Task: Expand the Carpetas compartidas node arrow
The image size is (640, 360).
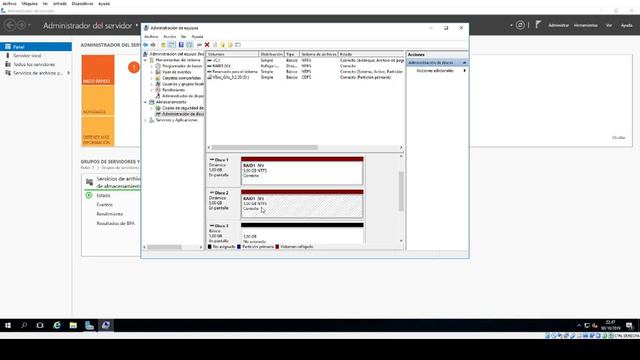Action: click(151, 78)
